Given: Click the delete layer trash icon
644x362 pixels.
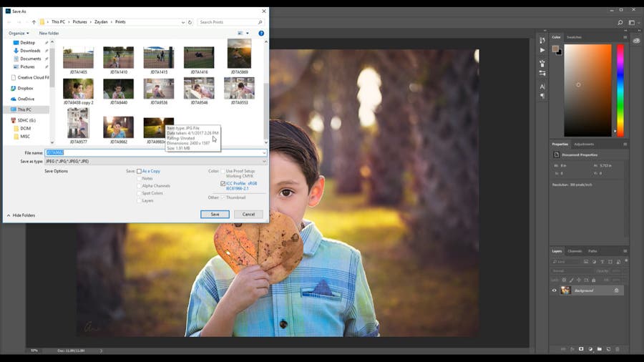Looking at the screenshot, I should (x=618, y=349).
